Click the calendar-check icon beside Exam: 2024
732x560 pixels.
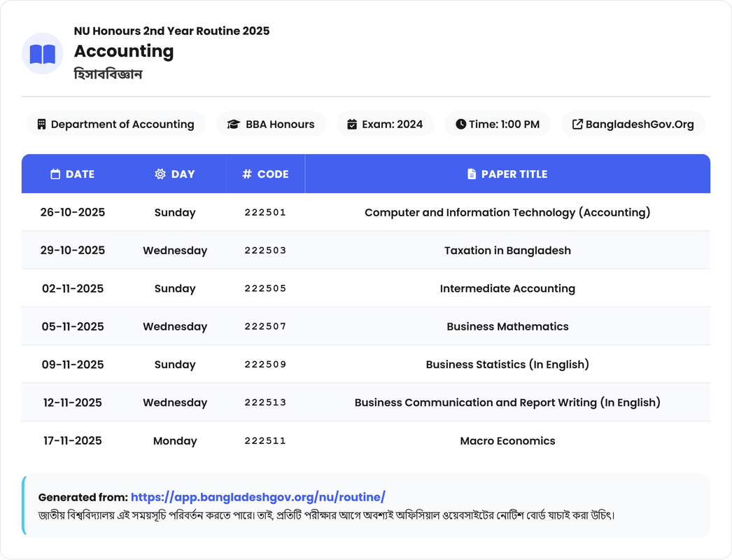pyautogui.click(x=352, y=124)
